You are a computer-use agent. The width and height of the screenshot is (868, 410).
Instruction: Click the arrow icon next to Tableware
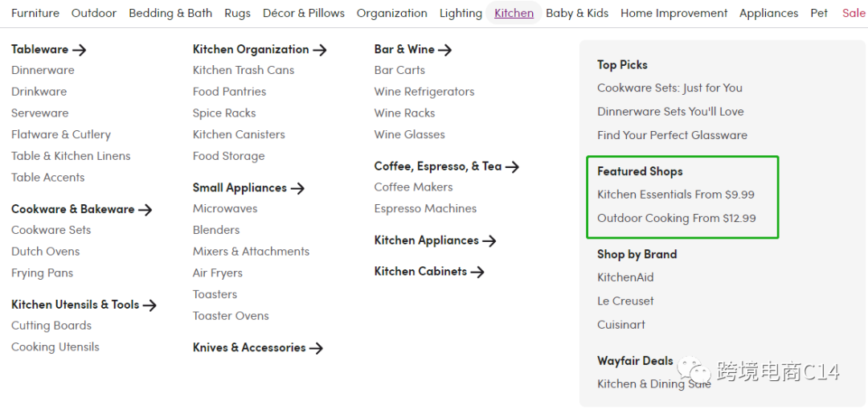pos(79,50)
